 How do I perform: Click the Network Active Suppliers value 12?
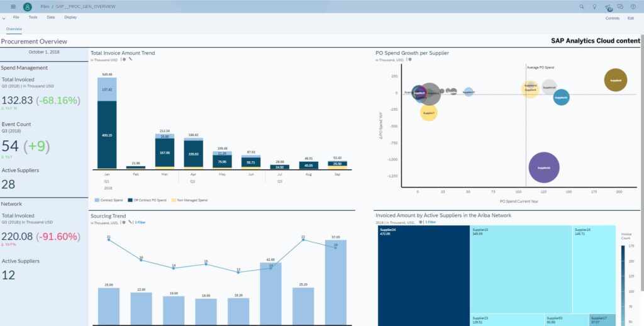pos(8,275)
